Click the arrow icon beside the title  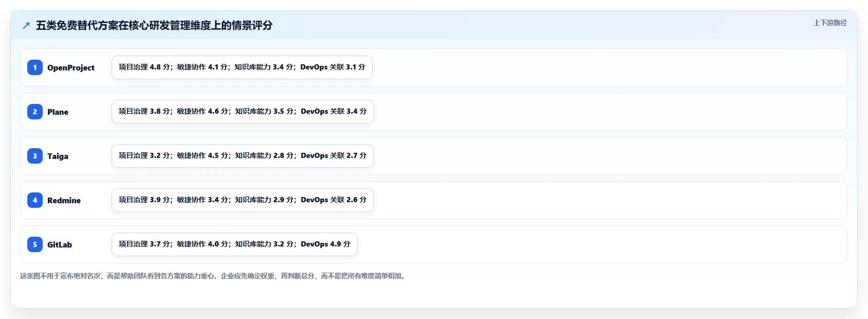coord(26,25)
